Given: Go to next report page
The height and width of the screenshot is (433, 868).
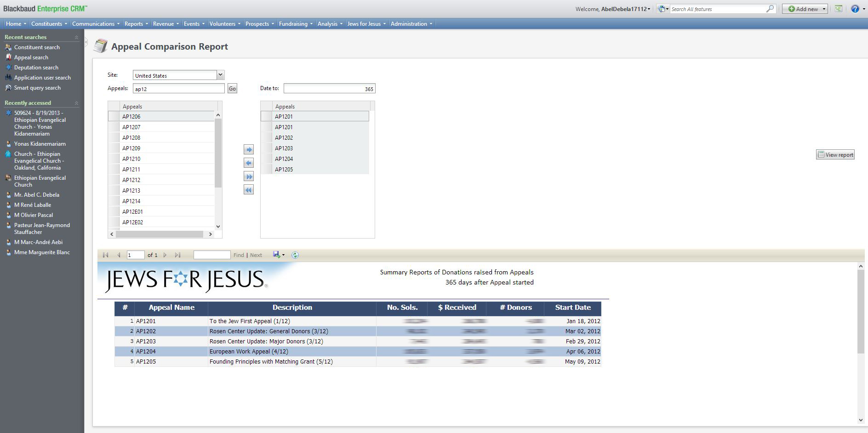Looking at the screenshot, I should [x=165, y=255].
